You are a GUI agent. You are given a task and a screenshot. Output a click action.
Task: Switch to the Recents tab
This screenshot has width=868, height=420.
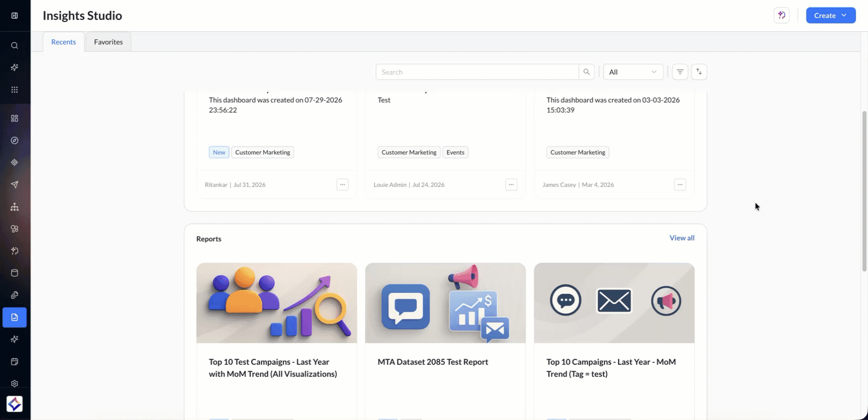[x=64, y=42]
